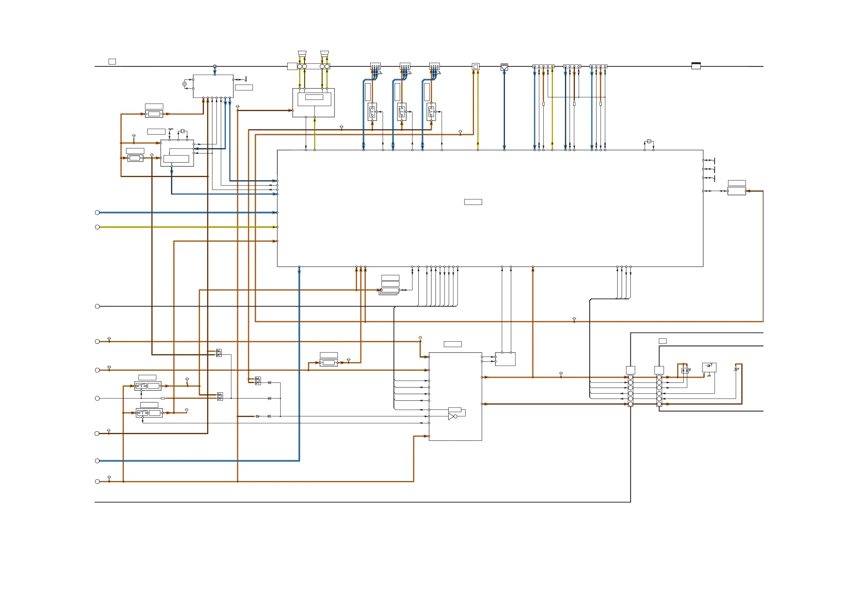
Task: Click the topmost dual-diode symbol at lower left
Action: [219, 353]
